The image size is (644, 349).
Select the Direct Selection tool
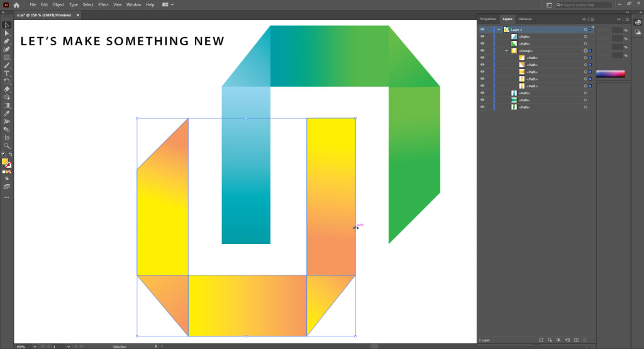click(x=6, y=33)
